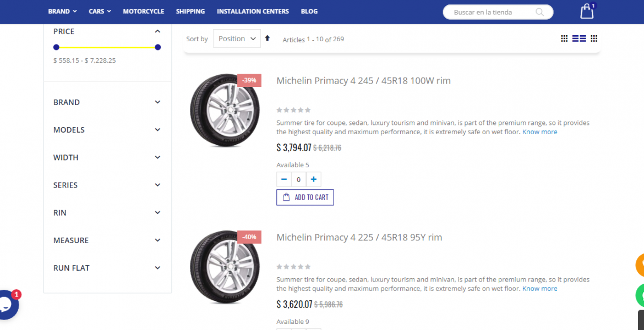Image resolution: width=644 pixels, height=330 pixels.
Task: Decrease quantity with minus button
Action: (284, 179)
